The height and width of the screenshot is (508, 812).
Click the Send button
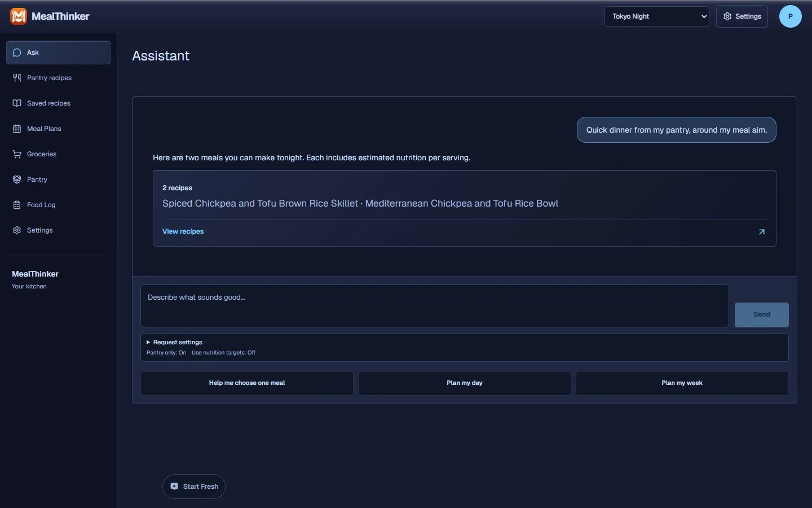tap(761, 314)
